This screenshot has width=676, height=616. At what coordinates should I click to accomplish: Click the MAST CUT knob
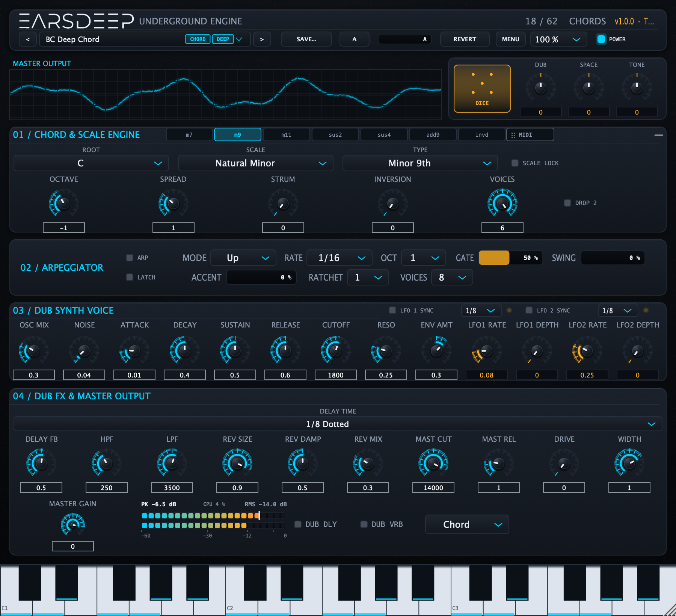click(433, 464)
